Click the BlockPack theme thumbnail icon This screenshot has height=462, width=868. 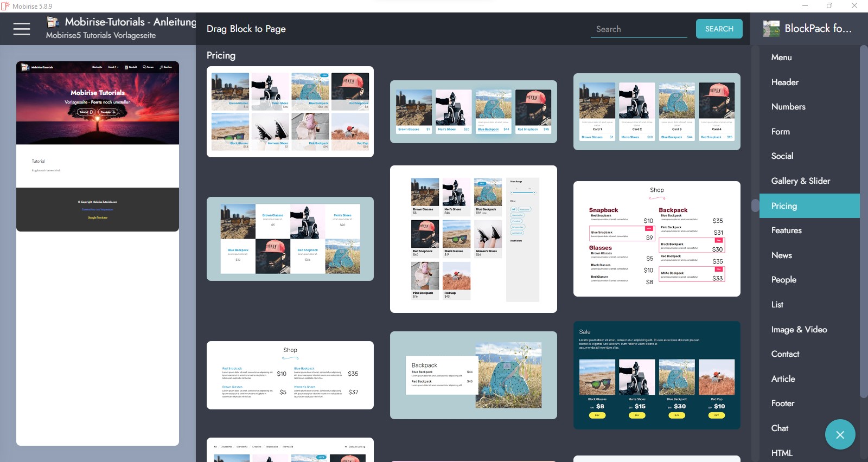coord(771,29)
